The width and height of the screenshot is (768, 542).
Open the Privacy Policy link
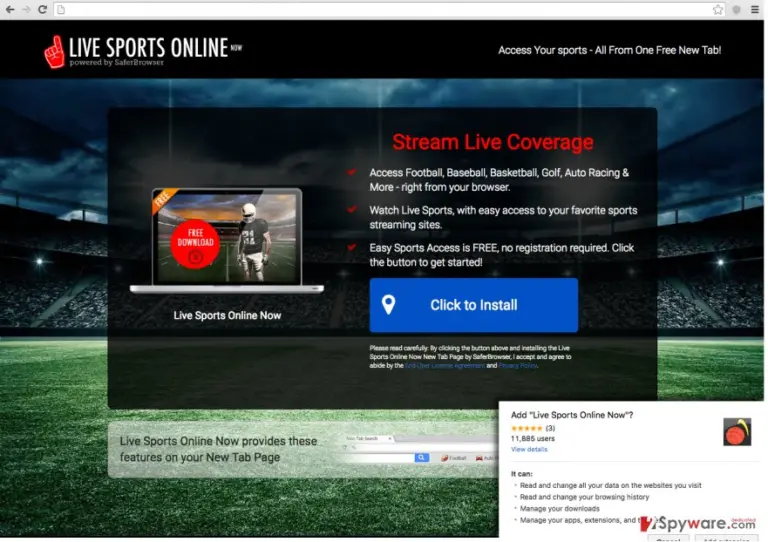click(518, 366)
